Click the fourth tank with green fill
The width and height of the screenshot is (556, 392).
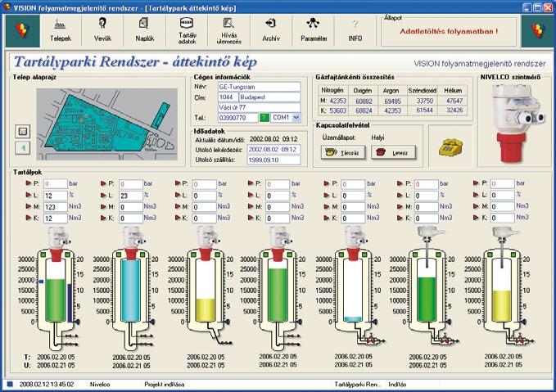[x=278, y=291]
